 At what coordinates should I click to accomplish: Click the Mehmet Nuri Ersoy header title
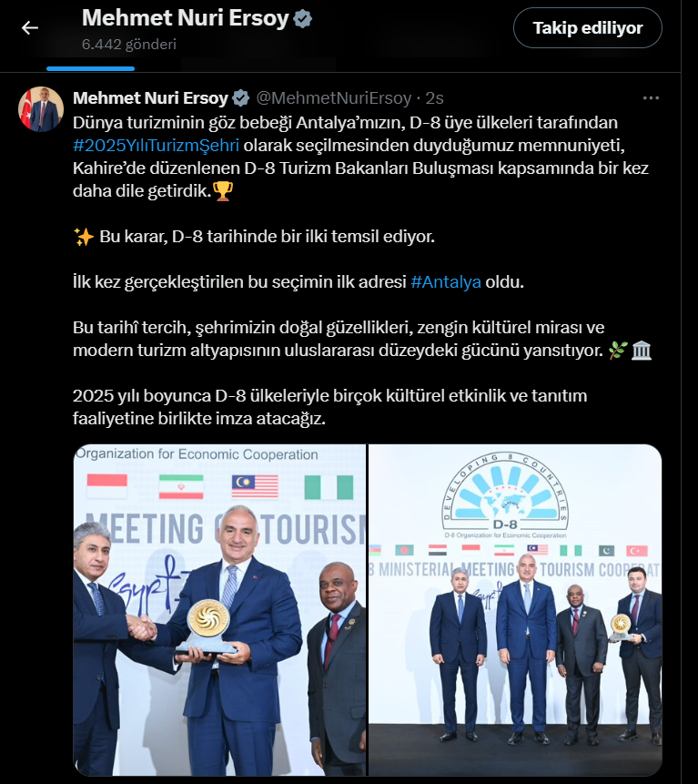pyautogui.click(x=186, y=18)
